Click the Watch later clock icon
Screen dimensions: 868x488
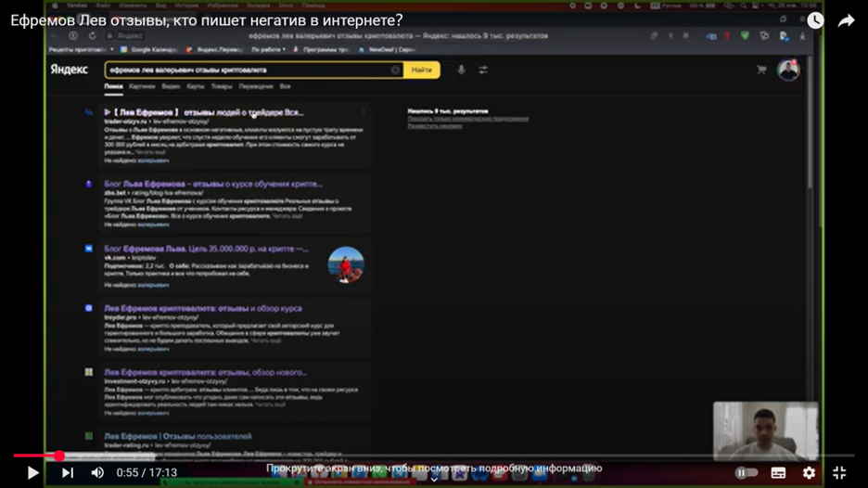point(815,20)
